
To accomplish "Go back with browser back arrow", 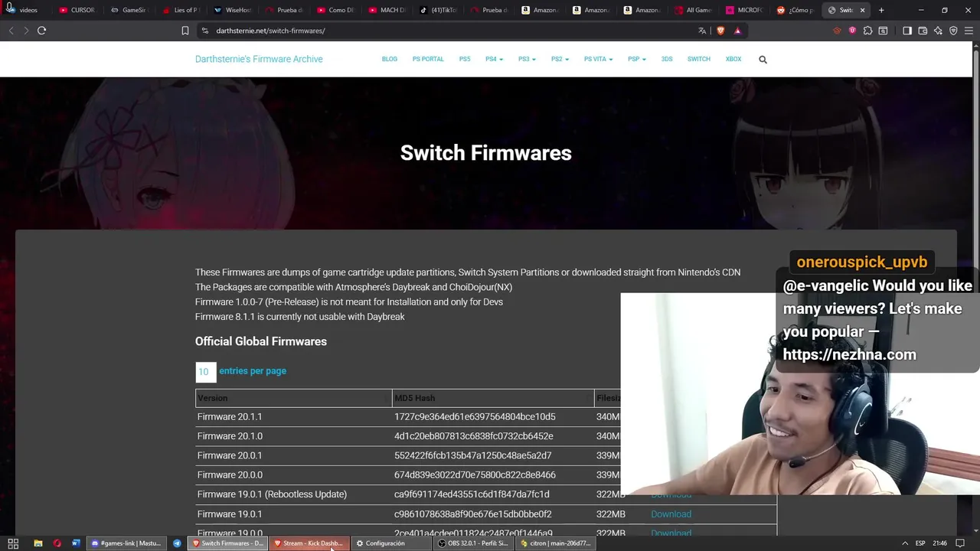I will point(11,31).
